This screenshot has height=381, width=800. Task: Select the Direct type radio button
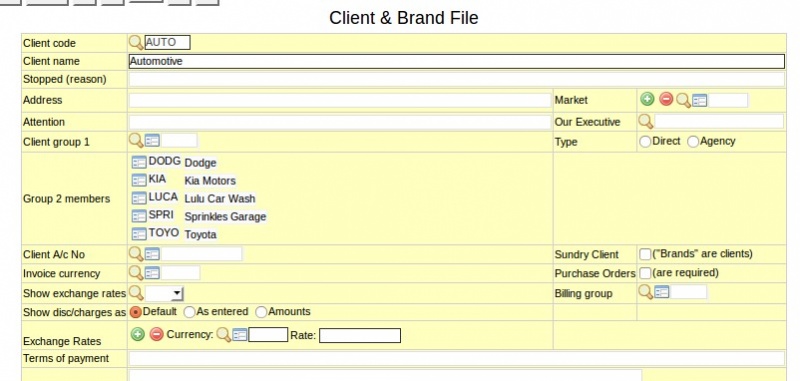coord(645,142)
